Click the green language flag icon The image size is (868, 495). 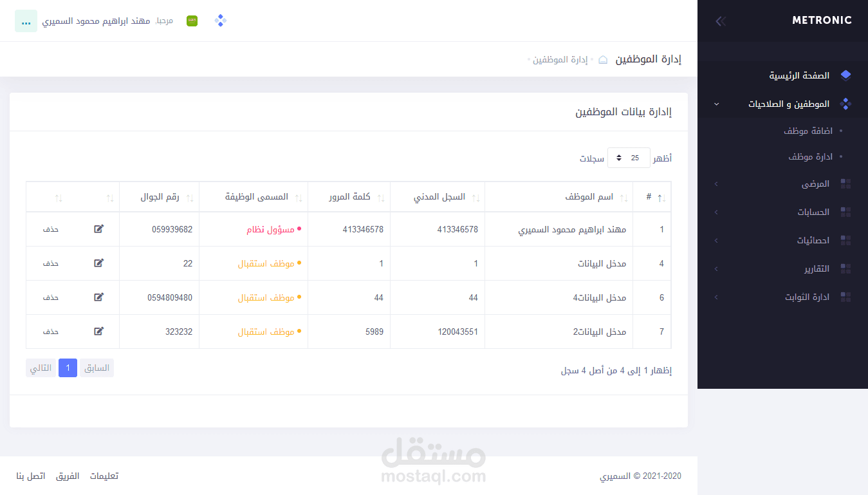click(x=192, y=21)
